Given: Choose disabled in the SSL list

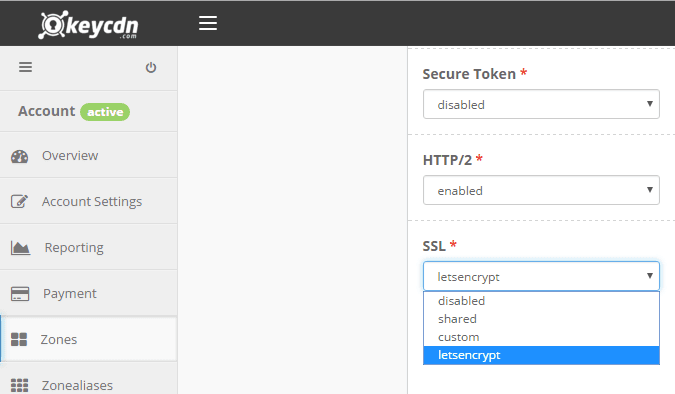Looking at the screenshot, I should [541, 301].
